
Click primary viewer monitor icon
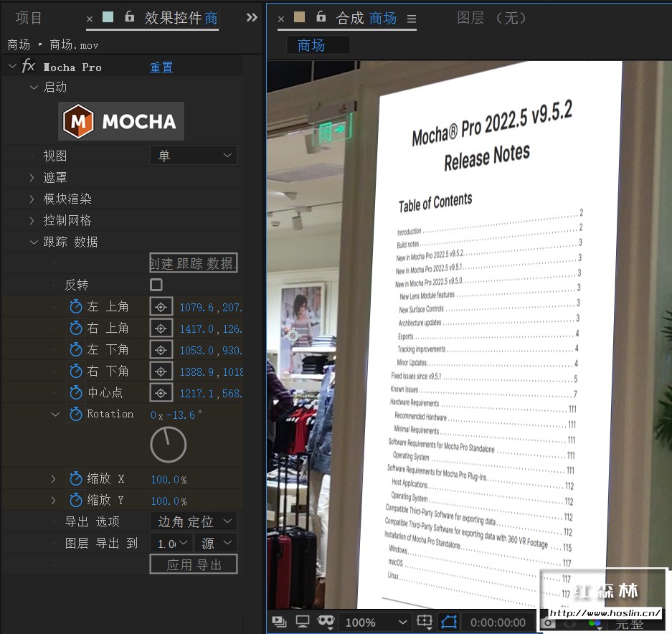(x=303, y=622)
